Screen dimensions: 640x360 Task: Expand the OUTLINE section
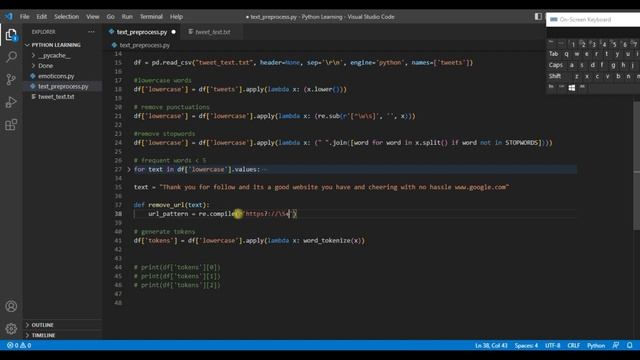pos(42,325)
